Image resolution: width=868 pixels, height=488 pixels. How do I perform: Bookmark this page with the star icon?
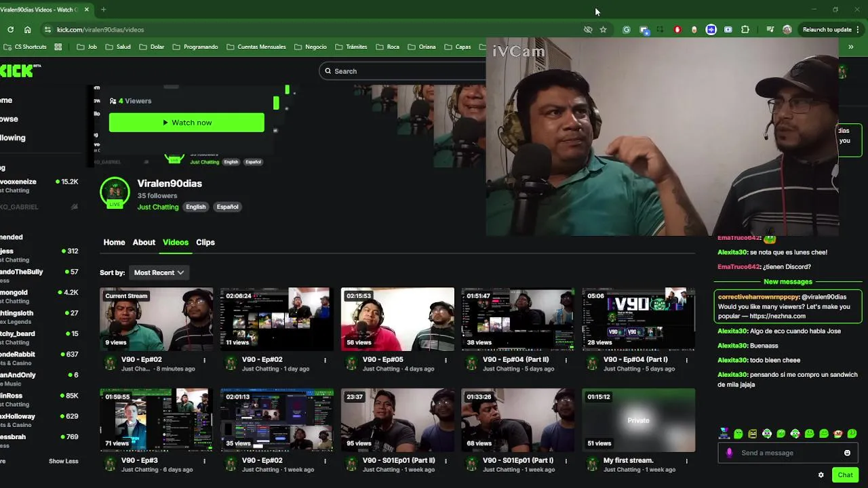pyautogui.click(x=603, y=30)
